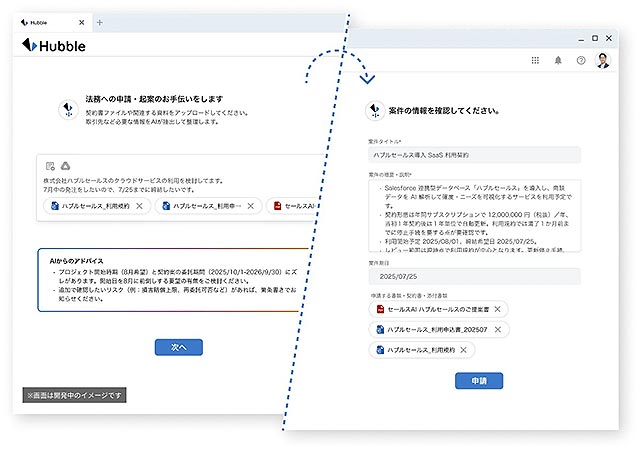Click the assistant icon beside 法務への申請 heading
Screen dimensions: 640x451
click(68, 109)
